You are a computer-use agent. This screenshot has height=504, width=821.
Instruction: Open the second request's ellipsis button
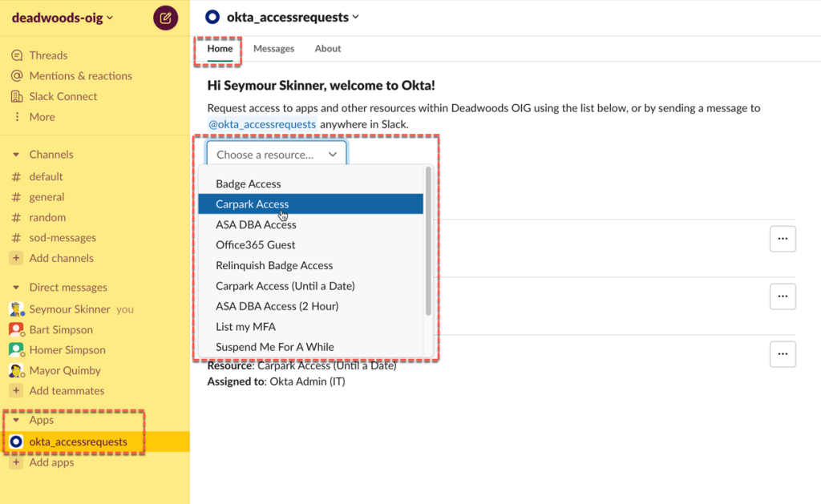pyautogui.click(x=783, y=296)
